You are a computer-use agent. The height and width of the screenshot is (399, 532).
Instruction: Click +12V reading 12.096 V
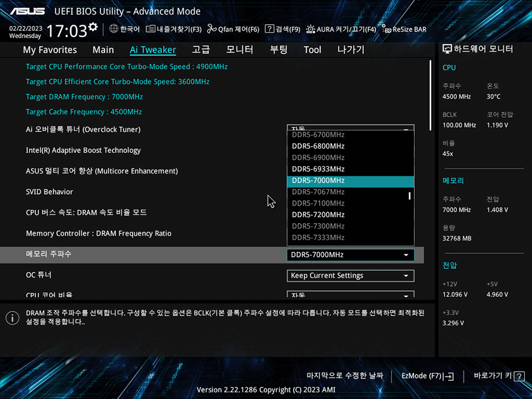click(x=455, y=294)
